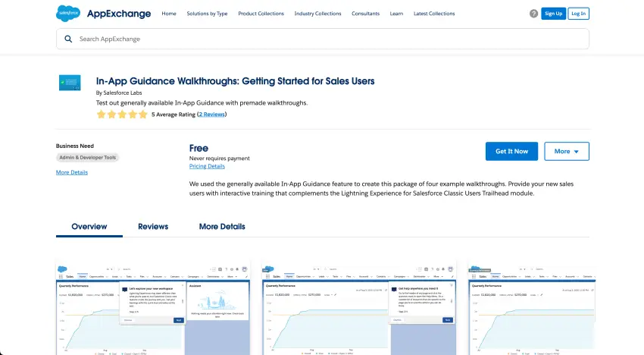Image resolution: width=644 pixels, height=355 pixels.
Task: Open the Solutions by Type menu
Action: coord(207,14)
